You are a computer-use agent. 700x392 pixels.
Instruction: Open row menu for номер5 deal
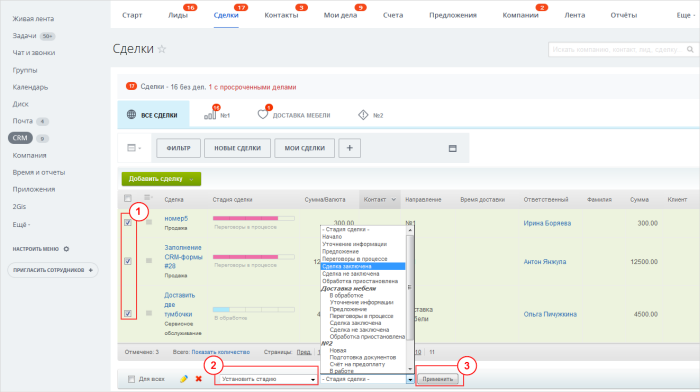[x=149, y=222]
